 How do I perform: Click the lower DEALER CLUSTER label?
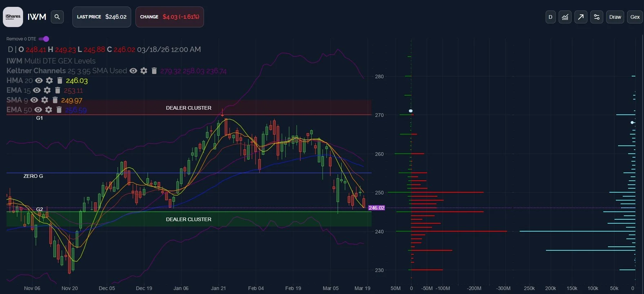click(x=188, y=219)
